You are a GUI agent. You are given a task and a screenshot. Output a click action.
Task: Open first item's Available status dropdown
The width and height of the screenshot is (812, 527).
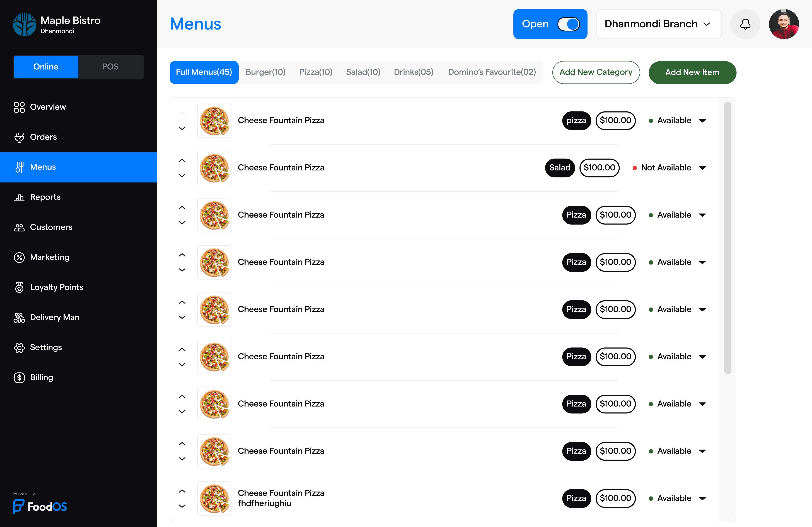(702, 121)
